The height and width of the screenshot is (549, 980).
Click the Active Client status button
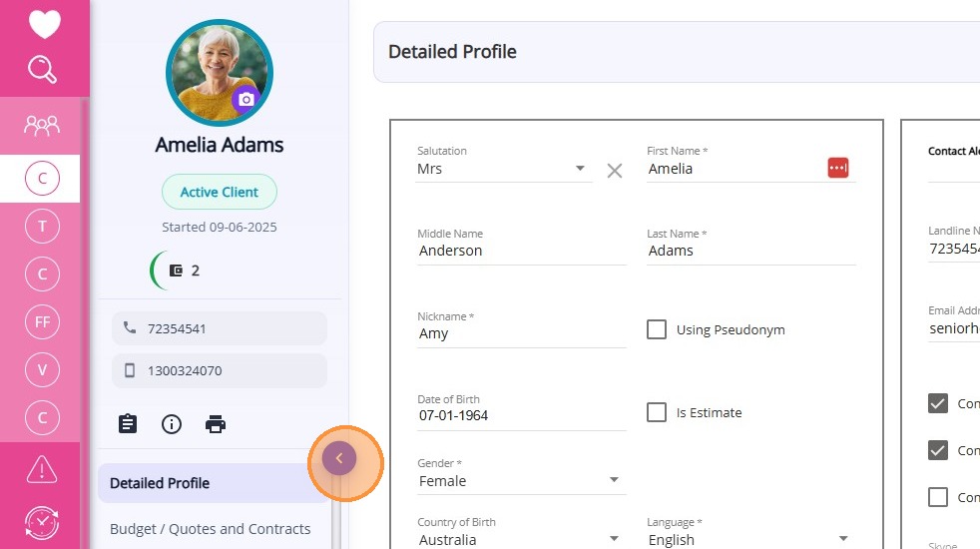(220, 192)
